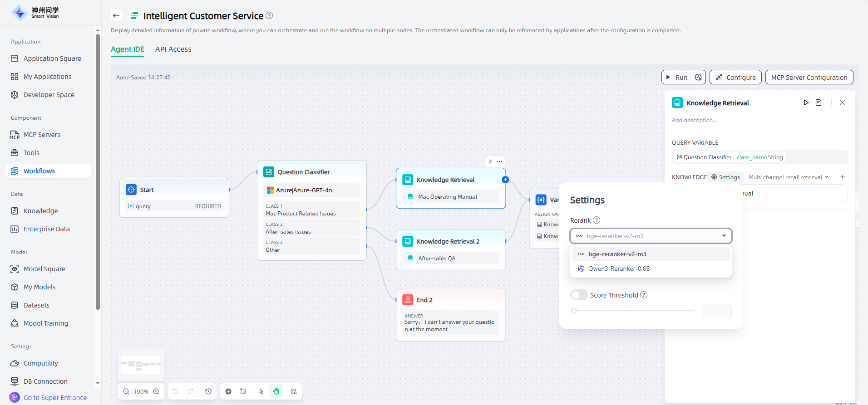Screen dimensions: 868x405
Task: Run the Knowledge Retrieval node play icon
Action: [x=806, y=102]
